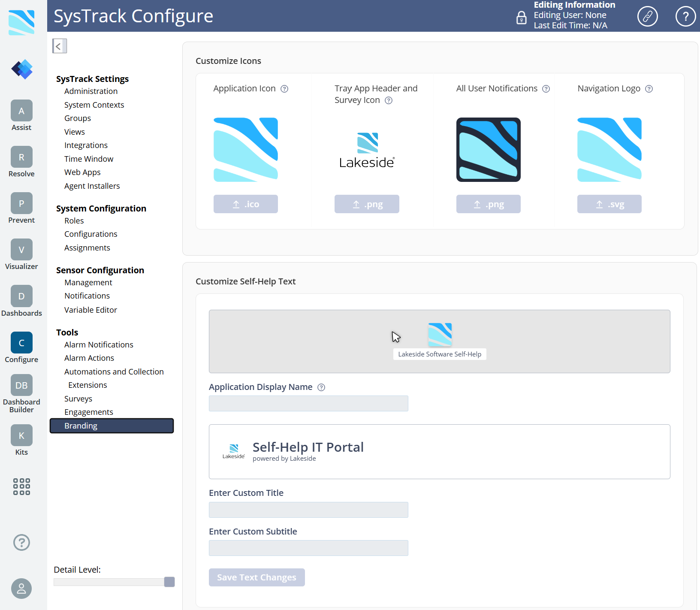Image resolution: width=700 pixels, height=610 pixels.
Task: Show help tooltip for Navigation Logo
Action: pos(649,89)
